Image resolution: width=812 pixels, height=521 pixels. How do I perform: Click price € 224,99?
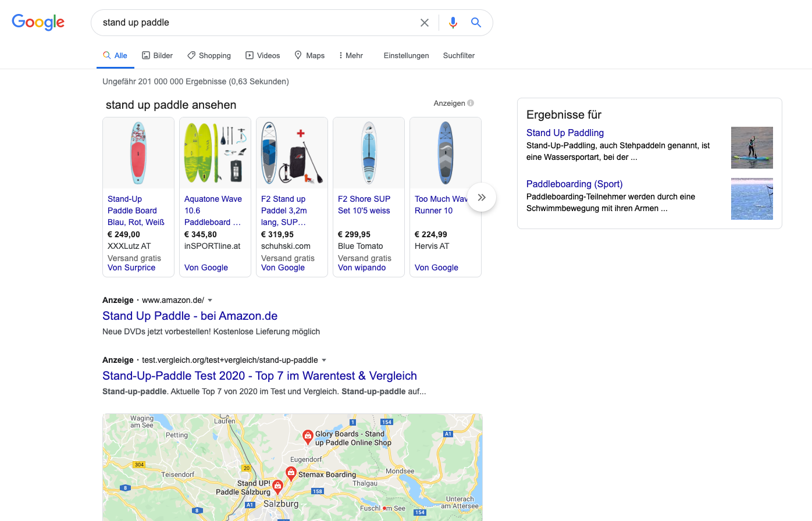(x=431, y=234)
